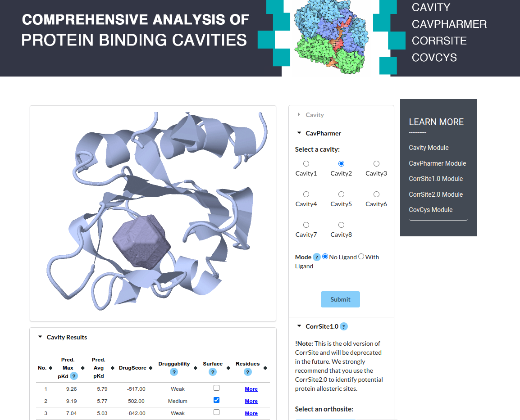Open the Druggability help question mark
The width and height of the screenshot is (520, 420).
point(174,372)
